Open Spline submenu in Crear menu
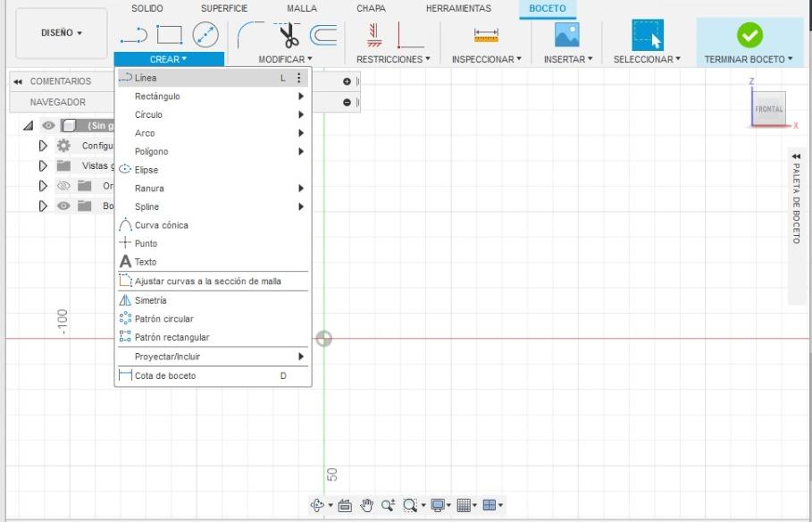Image resolution: width=812 pixels, height=522 pixels. tap(213, 206)
